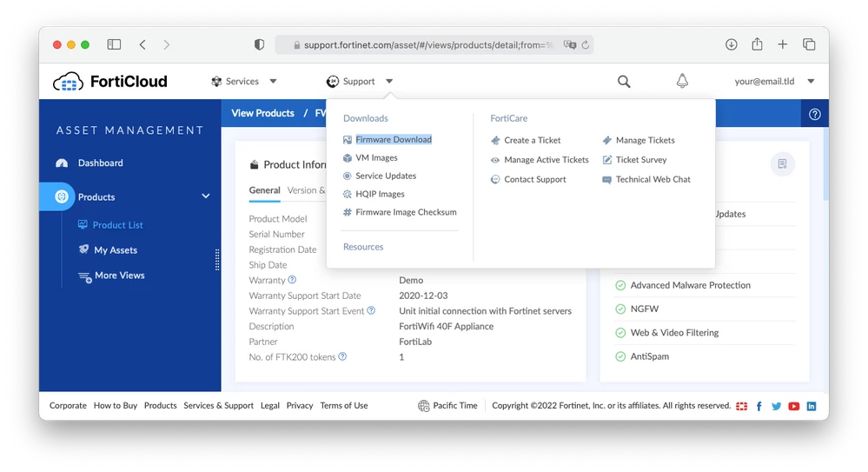Image resolution: width=868 pixels, height=472 pixels.
Task: Open the Services menu
Action: (x=243, y=82)
